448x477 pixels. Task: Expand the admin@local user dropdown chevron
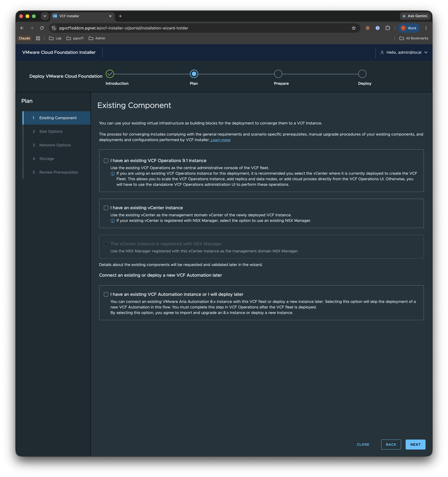426,52
